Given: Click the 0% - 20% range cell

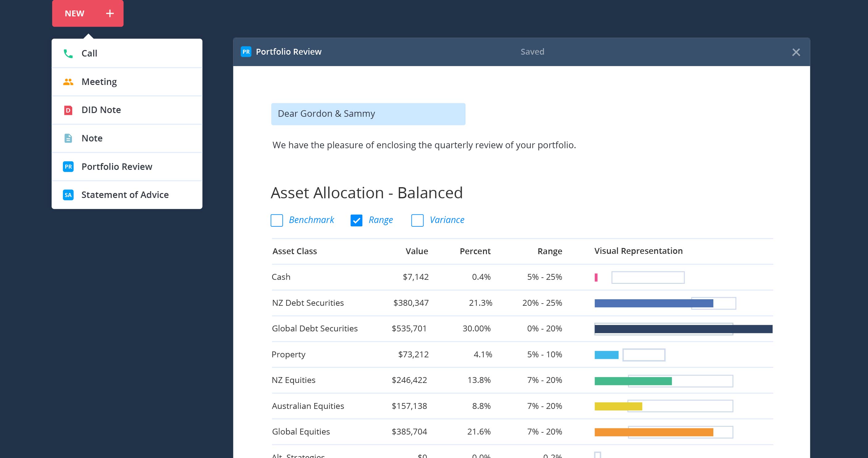Looking at the screenshot, I should pos(545,329).
